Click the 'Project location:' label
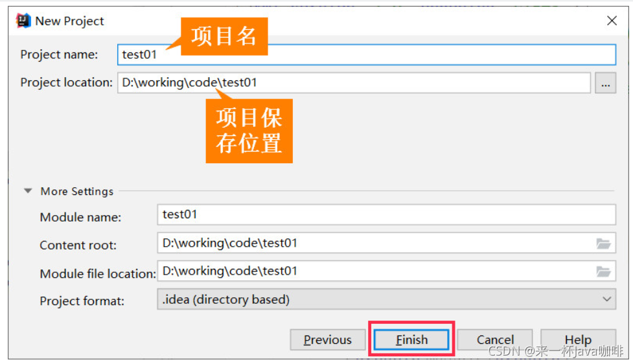633x364 pixels. point(67,82)
